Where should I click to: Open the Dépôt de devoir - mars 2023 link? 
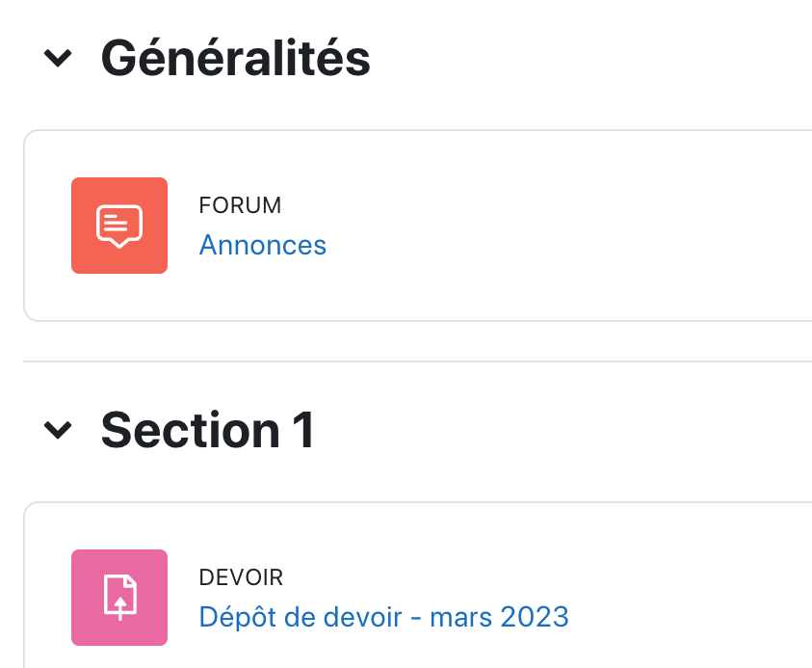383,616
